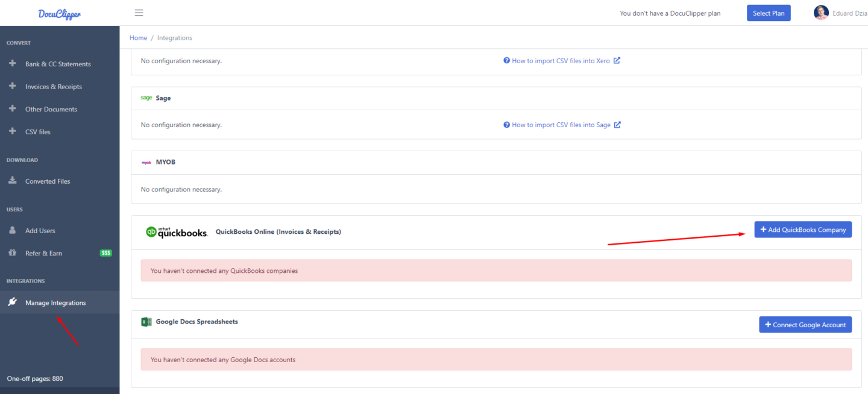
Task: Open How to import CSV files into Xero
Action: (x=561, y=61)
